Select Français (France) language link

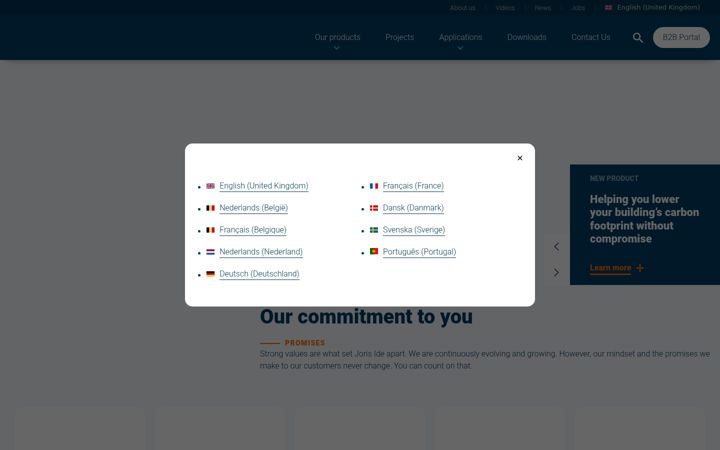pyautogui.click(x=413, y=186)
